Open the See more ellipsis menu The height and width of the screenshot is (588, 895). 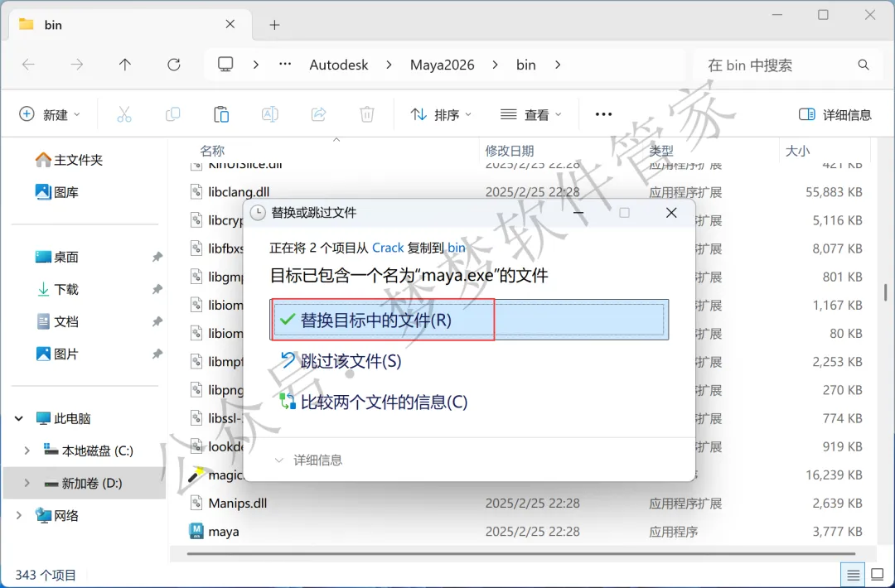point(603,114)
